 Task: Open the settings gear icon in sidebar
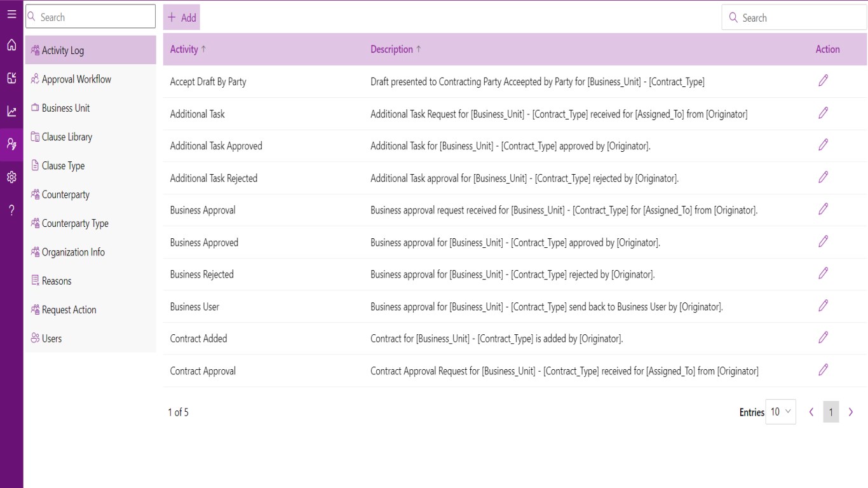(x=11, y=177)
